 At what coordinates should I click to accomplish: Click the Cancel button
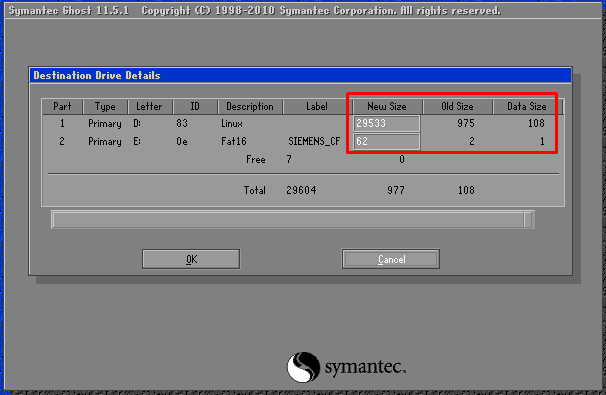tap(391, 259)
